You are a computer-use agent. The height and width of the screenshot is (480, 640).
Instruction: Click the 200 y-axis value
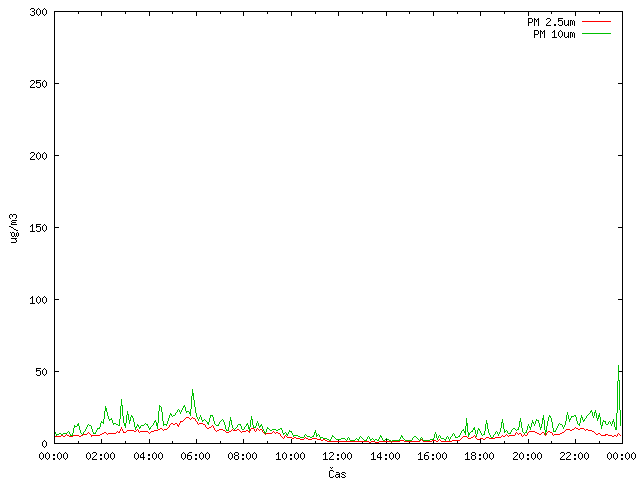tap(38, 156)
